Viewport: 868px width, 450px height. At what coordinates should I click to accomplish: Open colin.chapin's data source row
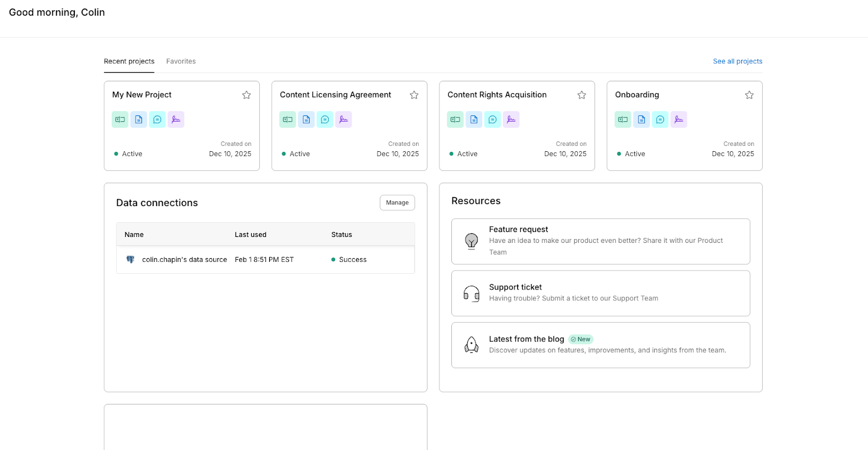coord(184,260)
